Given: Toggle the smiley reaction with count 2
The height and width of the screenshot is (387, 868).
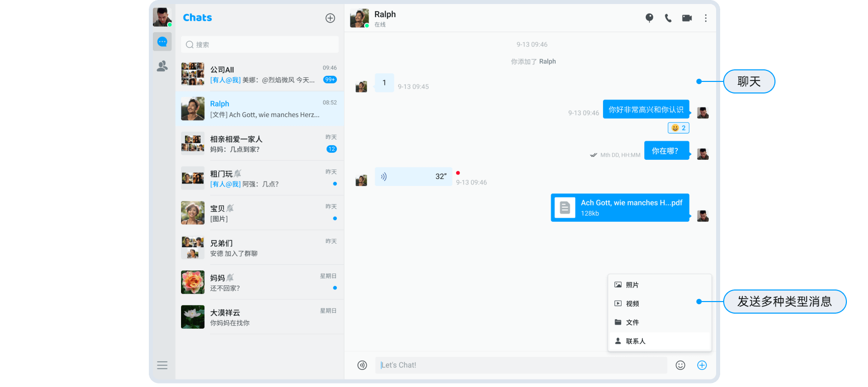Looking at the screenshot, I should 678,128.
